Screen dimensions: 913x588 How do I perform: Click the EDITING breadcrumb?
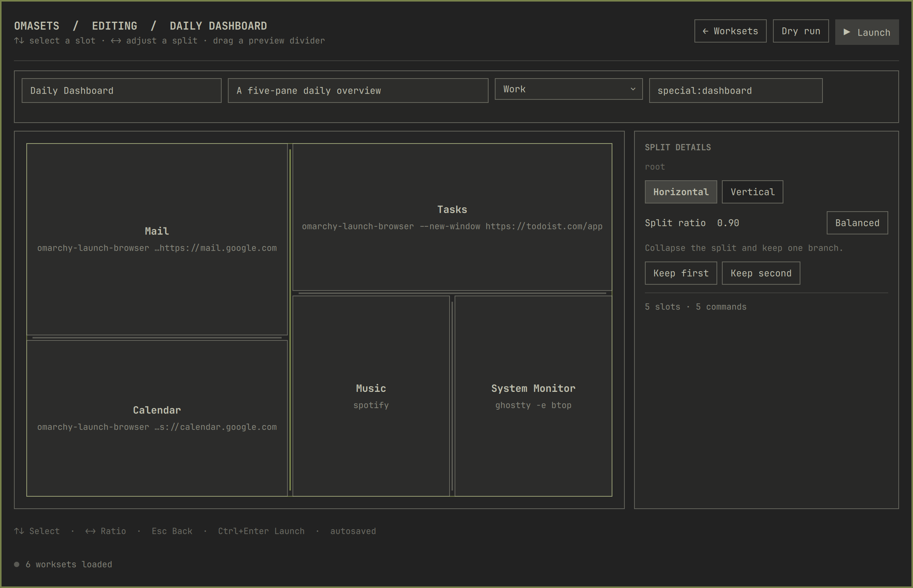pos(115,26)
